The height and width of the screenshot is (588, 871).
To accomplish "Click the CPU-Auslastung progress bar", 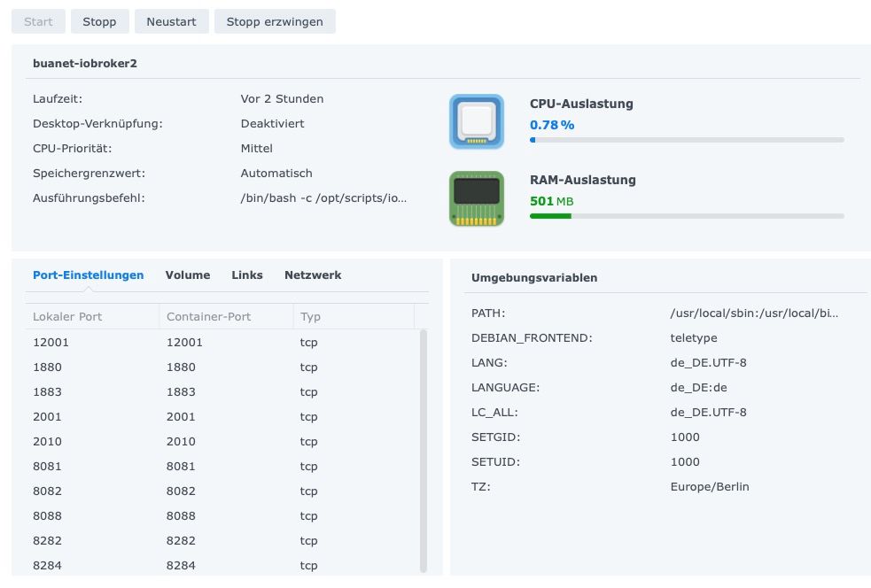I will pyautogui.click(x=687, y=140).
